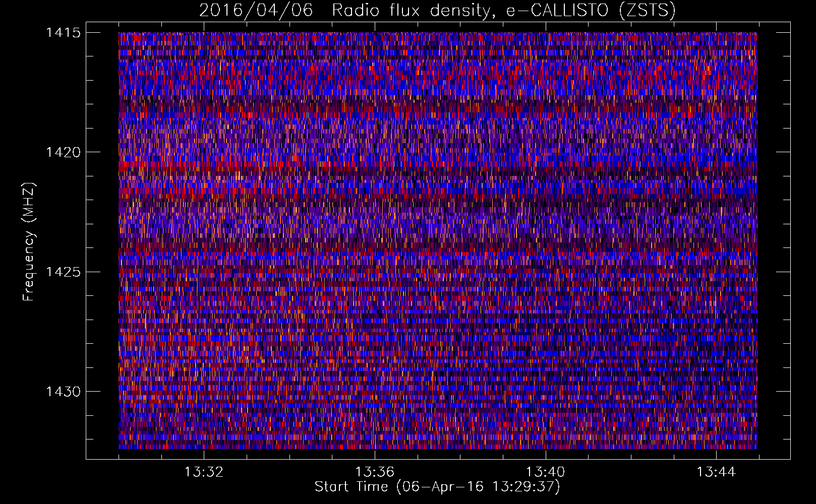Click the 'Start Time (06-Apr-16 13:29:37)' axis title
This screenshot has width=816, height=504.
pyautogui.click(x=437, y=487)
